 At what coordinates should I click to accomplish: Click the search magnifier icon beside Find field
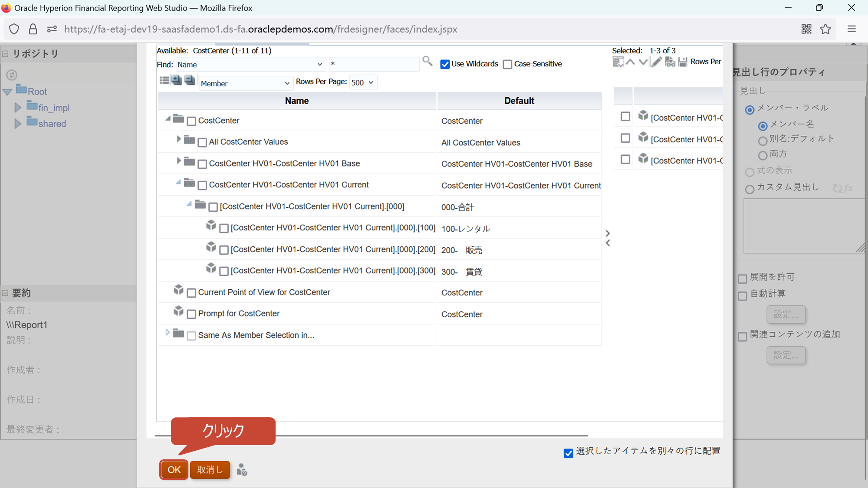(x=427, y=61)
